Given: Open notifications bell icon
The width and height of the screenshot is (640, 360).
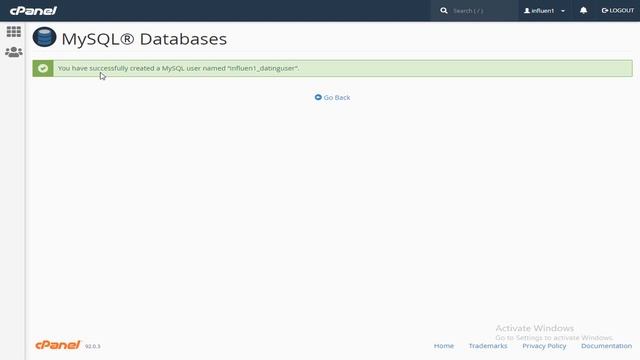Looking at the screenshot, I should pyautogui.click(x=583, y=10).
